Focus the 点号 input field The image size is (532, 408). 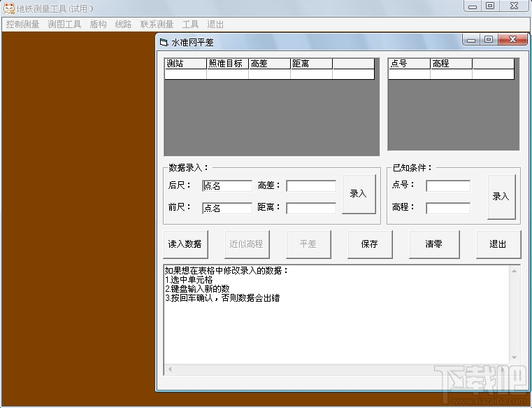click(448, 186)
